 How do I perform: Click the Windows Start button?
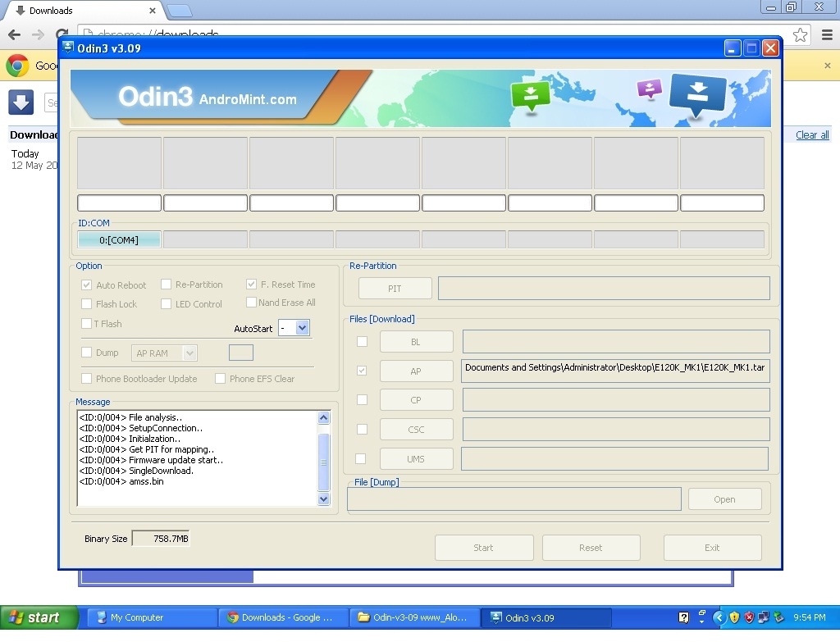(39, 617)
